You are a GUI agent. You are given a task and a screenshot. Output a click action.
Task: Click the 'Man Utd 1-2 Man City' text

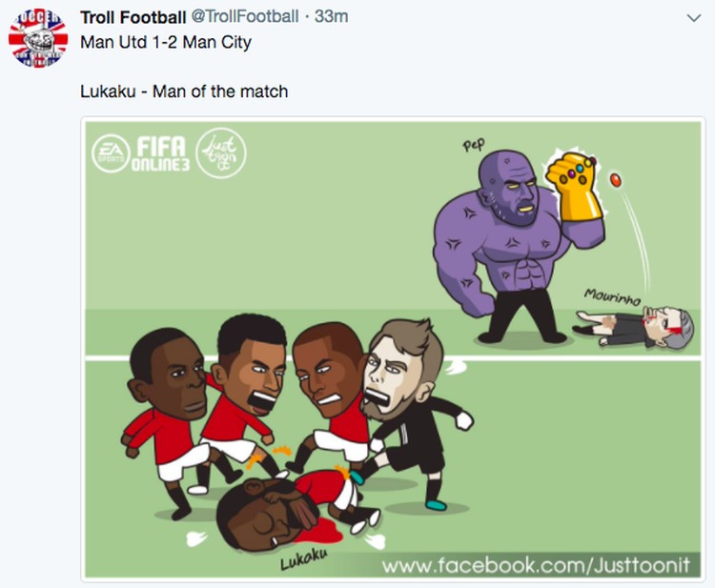166,42
